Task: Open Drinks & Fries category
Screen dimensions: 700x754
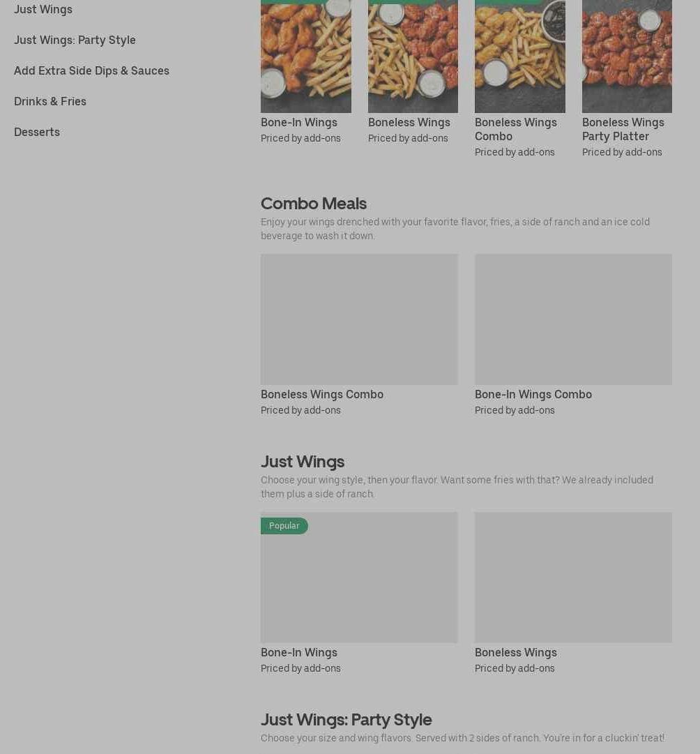Action: (50, 101)
